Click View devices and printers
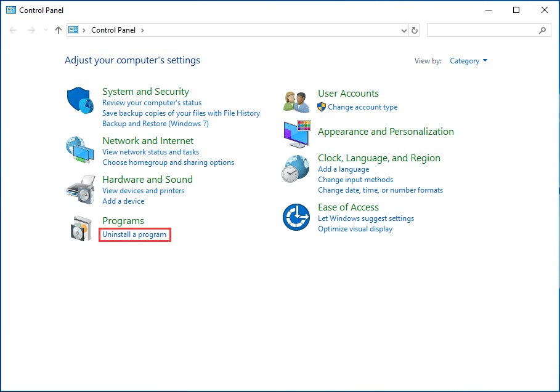 coord(143,191)
